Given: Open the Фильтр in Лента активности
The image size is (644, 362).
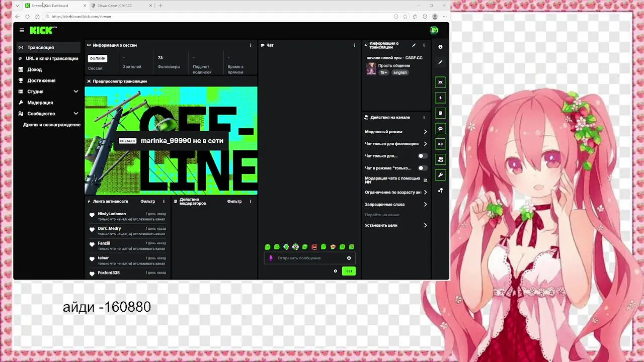Looking at the screenshot, I should [x=147, y=201].
